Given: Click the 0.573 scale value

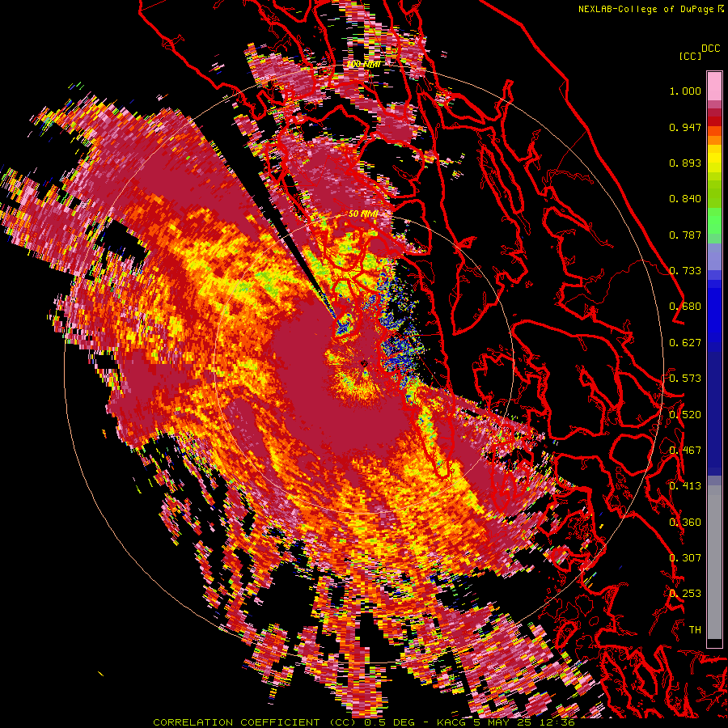Looking at the screenshot, I should [685, 379].
